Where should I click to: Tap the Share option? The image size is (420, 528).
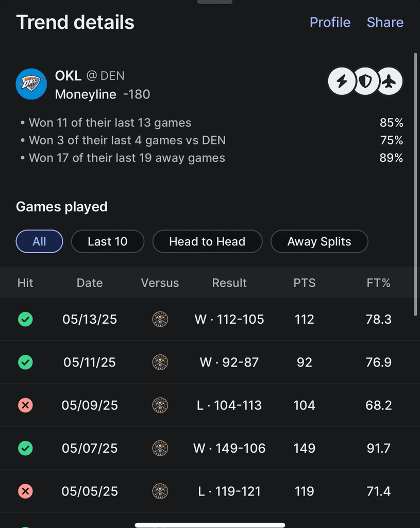tap(385, 22)
